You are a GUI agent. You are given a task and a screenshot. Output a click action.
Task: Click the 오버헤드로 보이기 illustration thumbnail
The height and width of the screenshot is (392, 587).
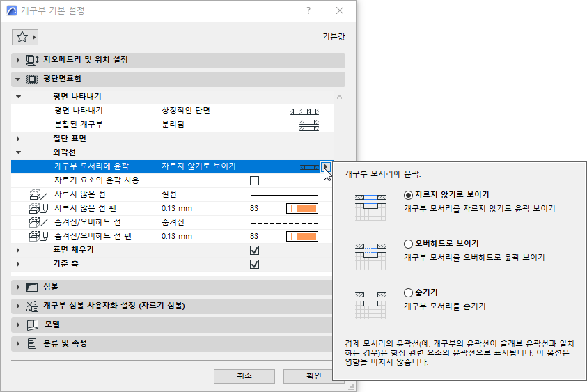(370, 256)
